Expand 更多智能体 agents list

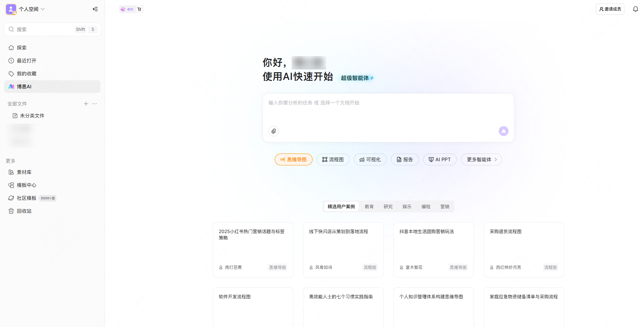click(x=481, y=159)
